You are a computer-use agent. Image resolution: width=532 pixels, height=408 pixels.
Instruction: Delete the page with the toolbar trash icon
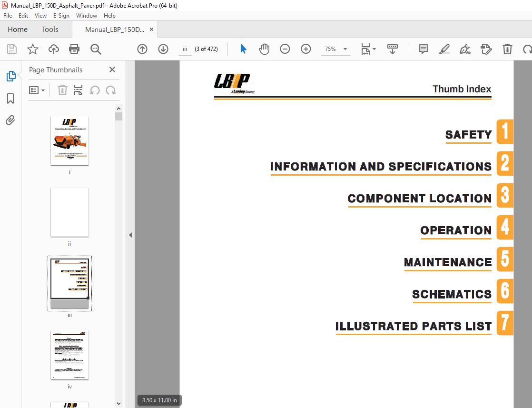(x=507, y=49)
